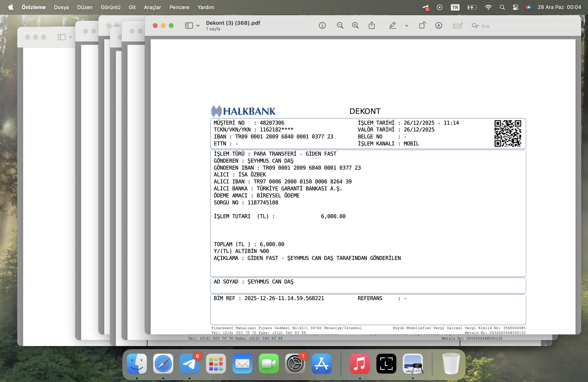Open the Share menu for the PDF
The image size is (588, 382).
(372, 25)
